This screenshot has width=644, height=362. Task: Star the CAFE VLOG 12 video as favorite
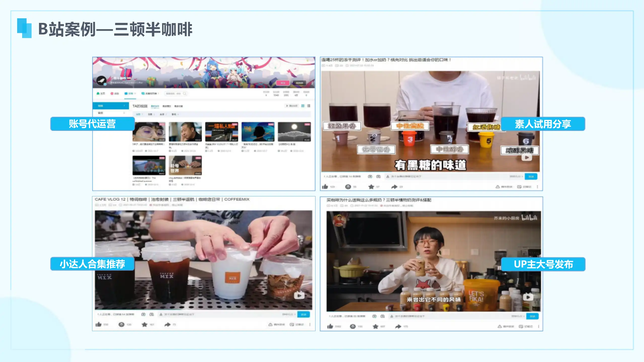(x=144, y=324)
